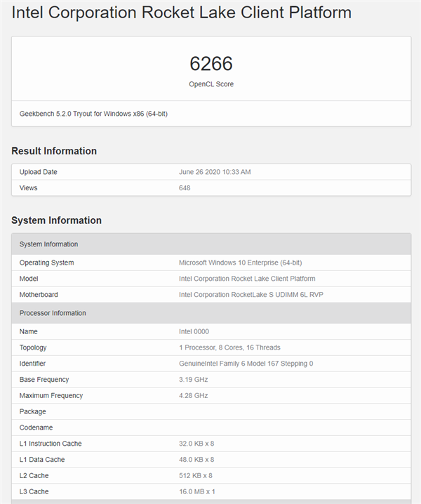This screenshot has height=504, width=421.
Task: Select the 6266 score number
Action: (x=211, y=63)
